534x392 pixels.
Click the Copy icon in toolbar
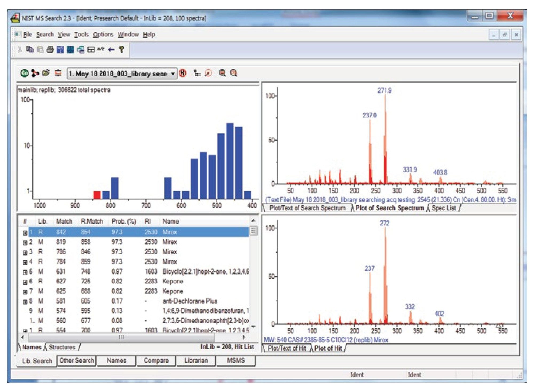(30, 49)
